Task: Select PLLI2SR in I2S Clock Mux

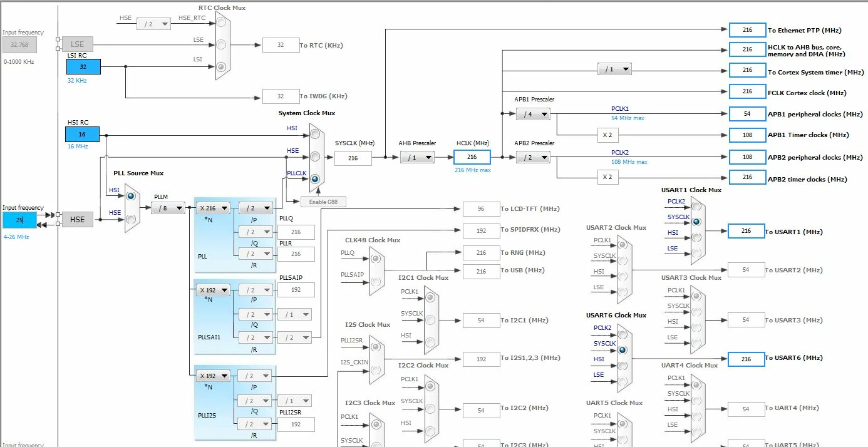Action: coord(375,346)
